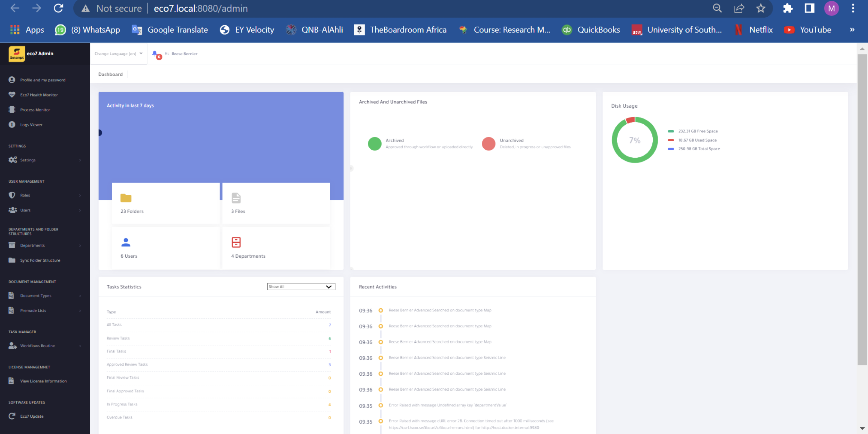Screen dimensions: 868x434
Task: Go back in browser history
Action: (x=15, y=8)
